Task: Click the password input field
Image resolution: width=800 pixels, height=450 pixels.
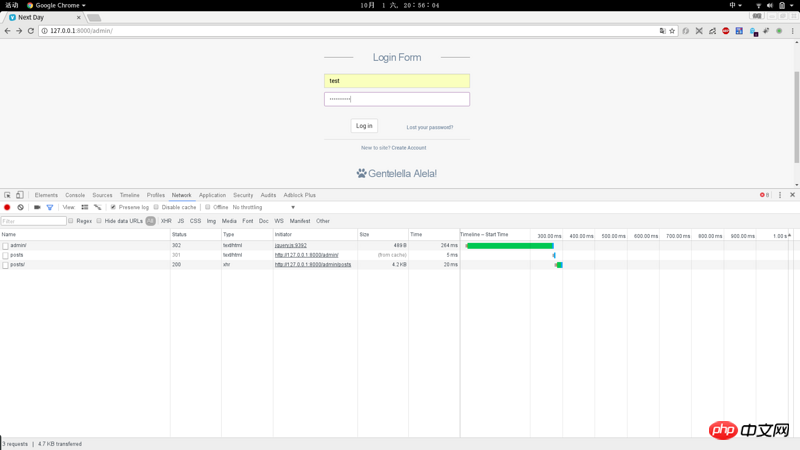Action: click(397, 99)
